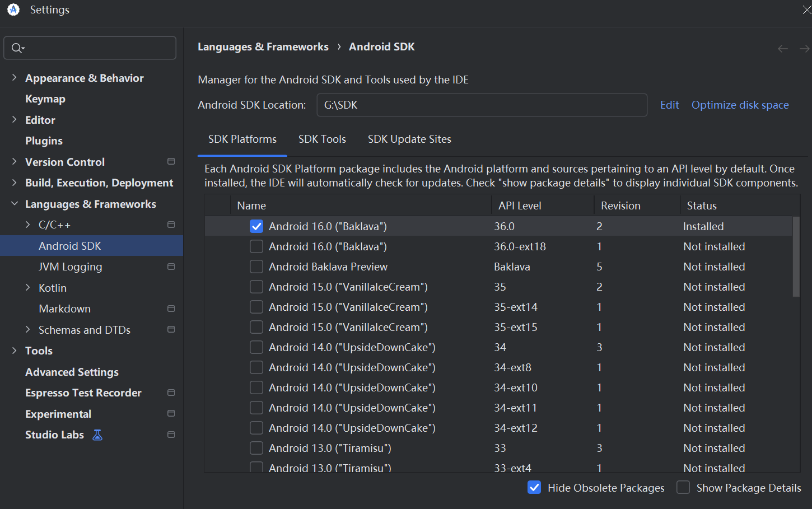812x509 pixels.
Task: Open the SDK Update Sites tab
Action: (x=409, y=139)
